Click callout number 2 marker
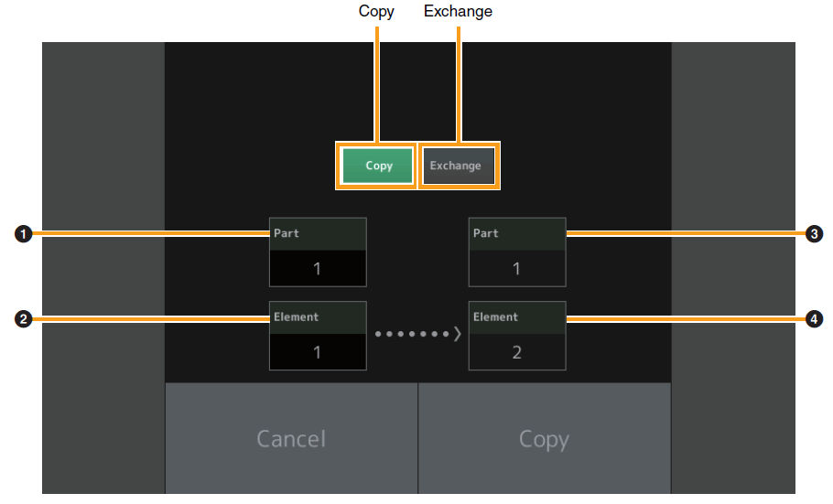The image size is (833, 504). (24, 319)
